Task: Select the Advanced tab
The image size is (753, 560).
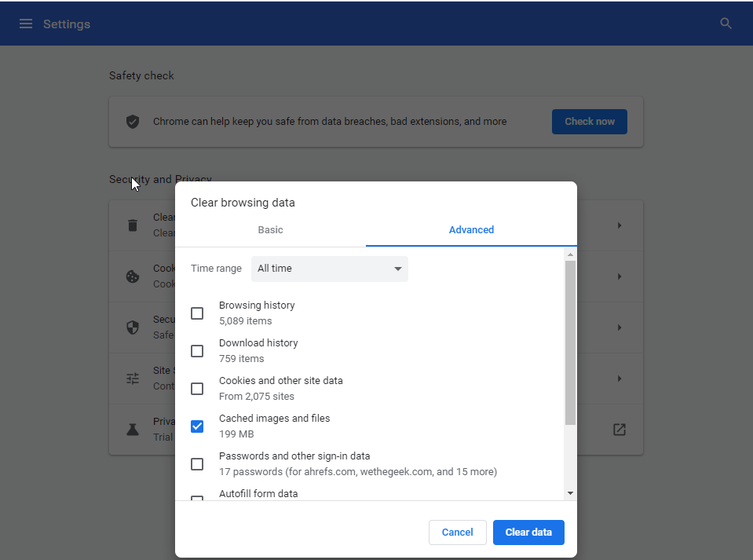Action: [x=471, y=229]
